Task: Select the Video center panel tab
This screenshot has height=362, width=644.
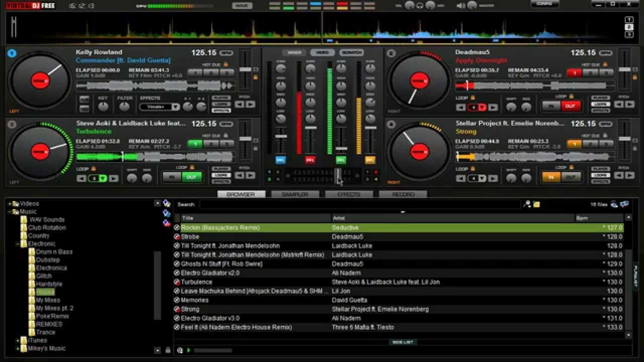Action: click(323, 52)
